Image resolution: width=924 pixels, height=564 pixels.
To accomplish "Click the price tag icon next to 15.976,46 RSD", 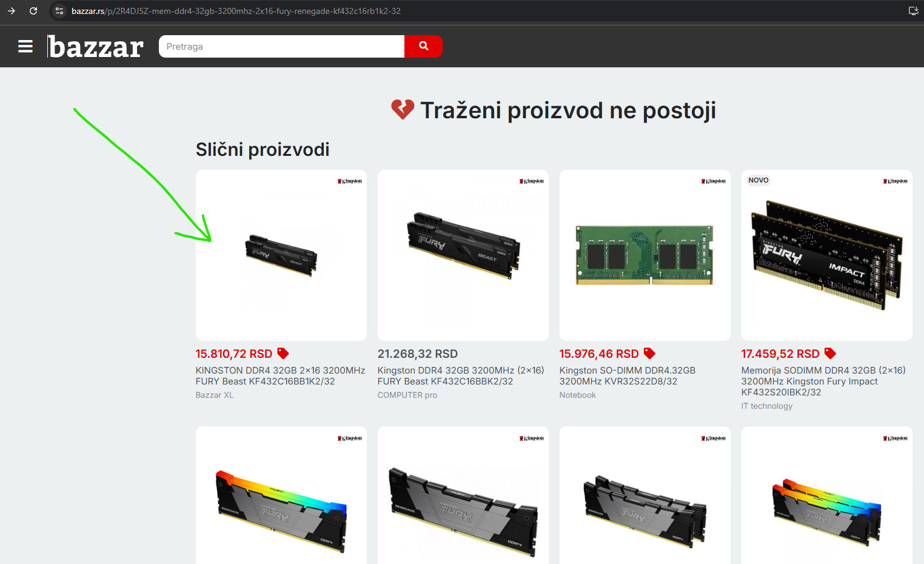I will click(x=649, y=354).
